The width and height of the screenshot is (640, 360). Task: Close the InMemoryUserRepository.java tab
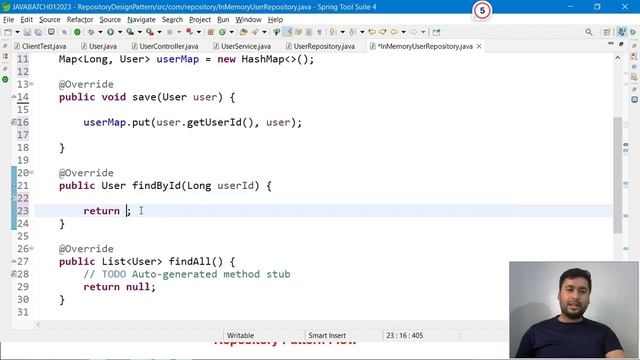[x=479, y=47]
